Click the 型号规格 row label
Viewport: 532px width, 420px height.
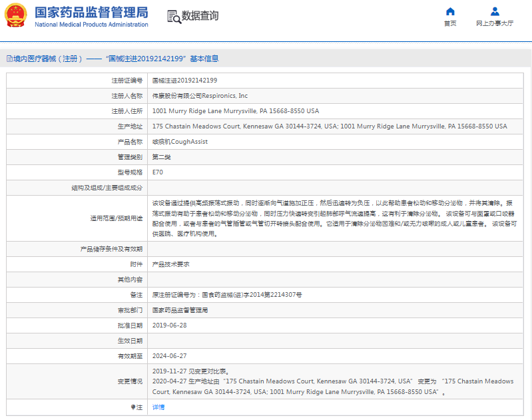click(x=130, y=172)
